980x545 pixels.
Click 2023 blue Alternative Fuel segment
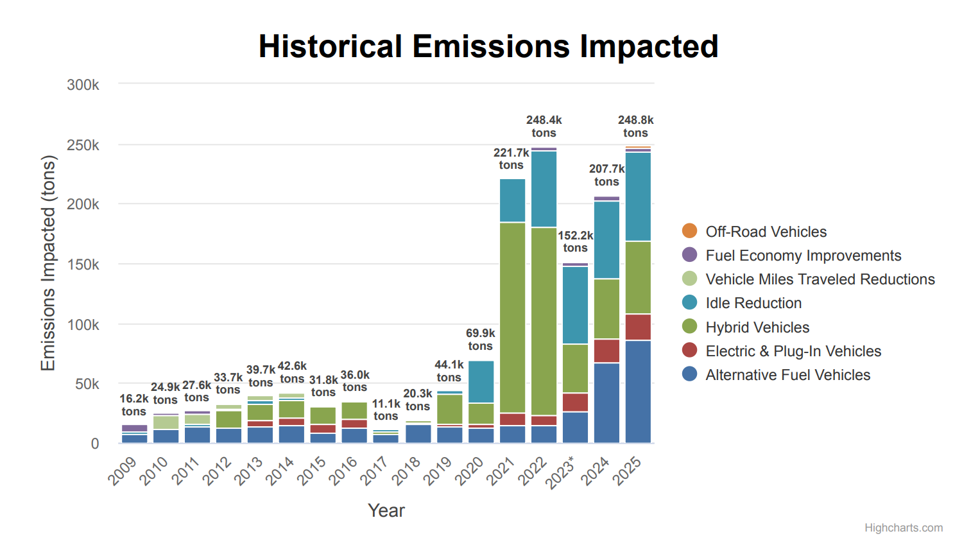point(575,428)
